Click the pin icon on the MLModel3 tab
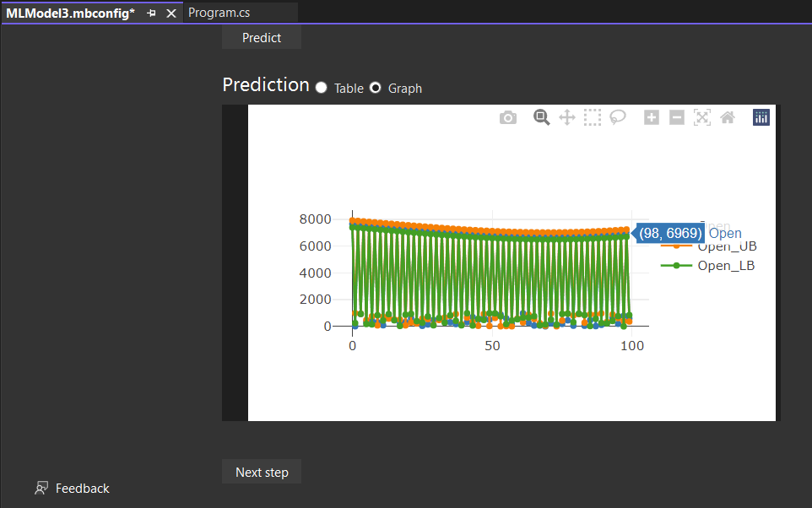812x508 pixels. [152, 13]
